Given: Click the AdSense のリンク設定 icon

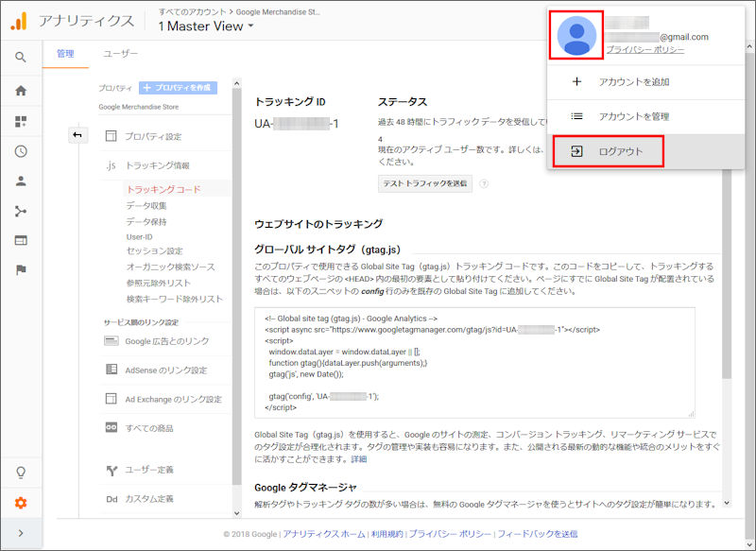Looking at the screenshot, I should (112, 370).
